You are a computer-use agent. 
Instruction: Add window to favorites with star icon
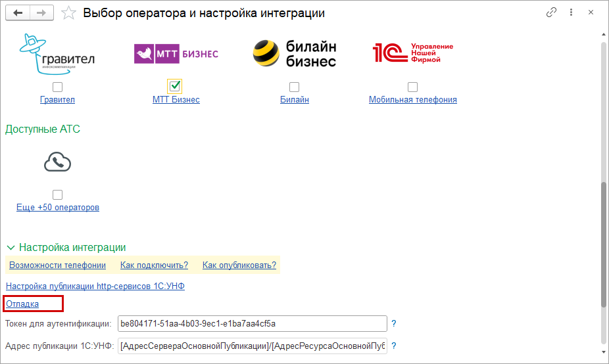(68, 13)
